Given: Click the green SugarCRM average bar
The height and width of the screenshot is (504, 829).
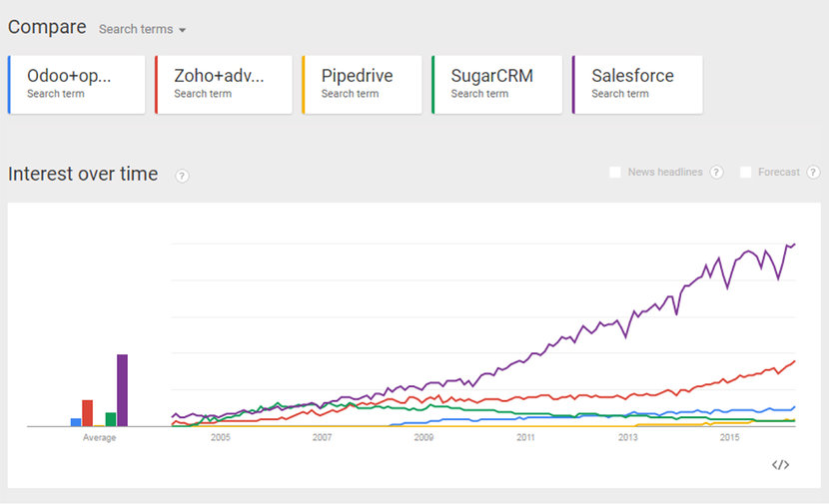Looking at the screenshot, I should pyautogui.click(x=111, y=419).
